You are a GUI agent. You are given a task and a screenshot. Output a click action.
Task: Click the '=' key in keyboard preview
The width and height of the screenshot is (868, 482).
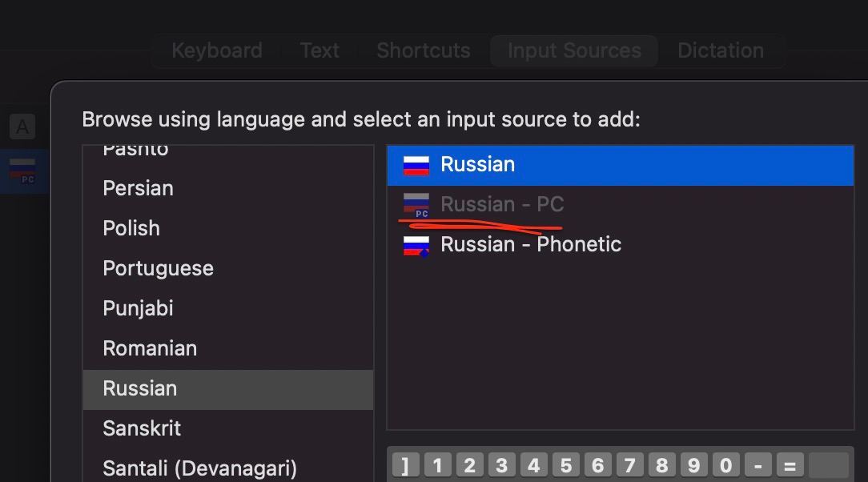pyautogui.click(x=790, y=465)
